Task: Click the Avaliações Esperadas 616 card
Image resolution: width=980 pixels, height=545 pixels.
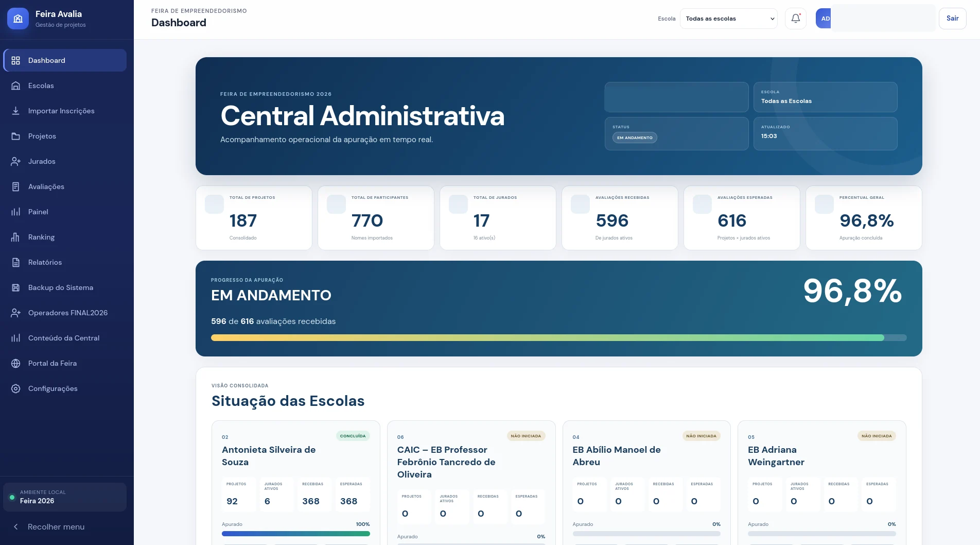Action: click(x=742, y=218)
